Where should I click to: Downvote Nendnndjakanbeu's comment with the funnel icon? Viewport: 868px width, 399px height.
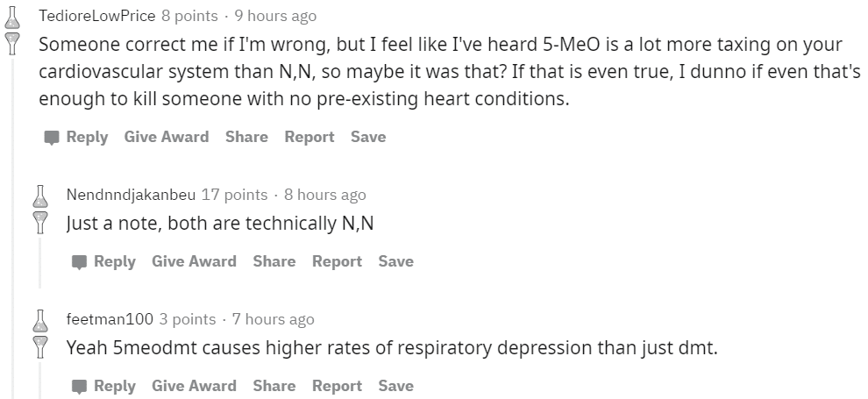click(x=39, y=222)
